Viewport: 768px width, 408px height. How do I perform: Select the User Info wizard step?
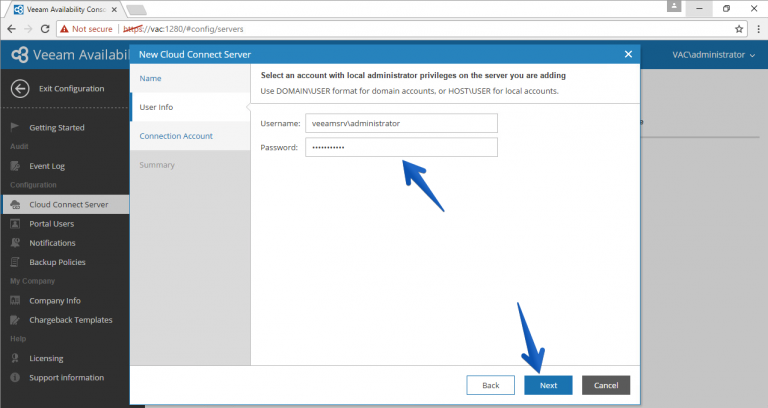[x=190, y=107]
